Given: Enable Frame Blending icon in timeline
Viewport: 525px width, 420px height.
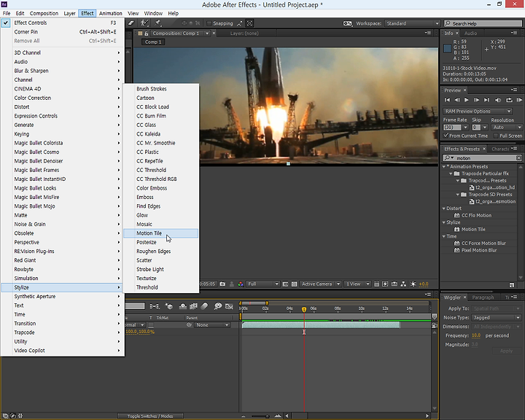Looking at the screenshot, I should pyautogui.click(x=193, y=306).
